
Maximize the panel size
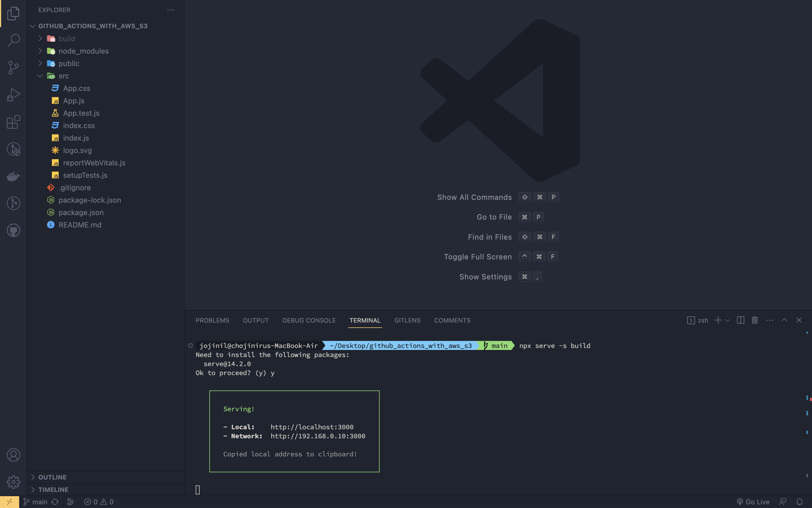click(784, 320)
